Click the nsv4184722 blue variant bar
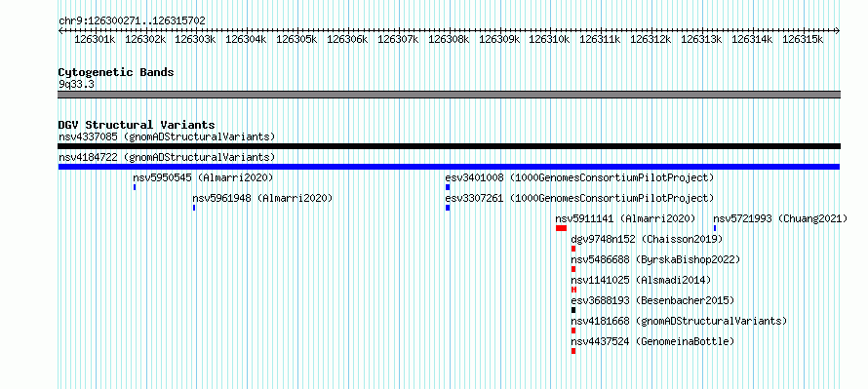The image size is (868, 389). (449, 167)
